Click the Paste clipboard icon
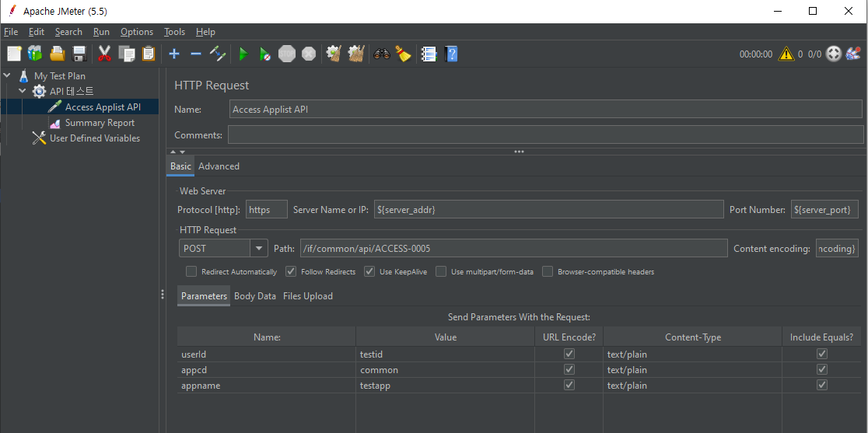 pyautogui.click(x=149, y=54)
